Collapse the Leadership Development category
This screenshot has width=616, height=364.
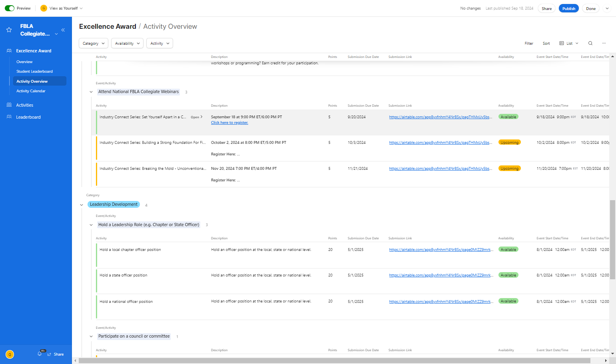coord(82,205)
